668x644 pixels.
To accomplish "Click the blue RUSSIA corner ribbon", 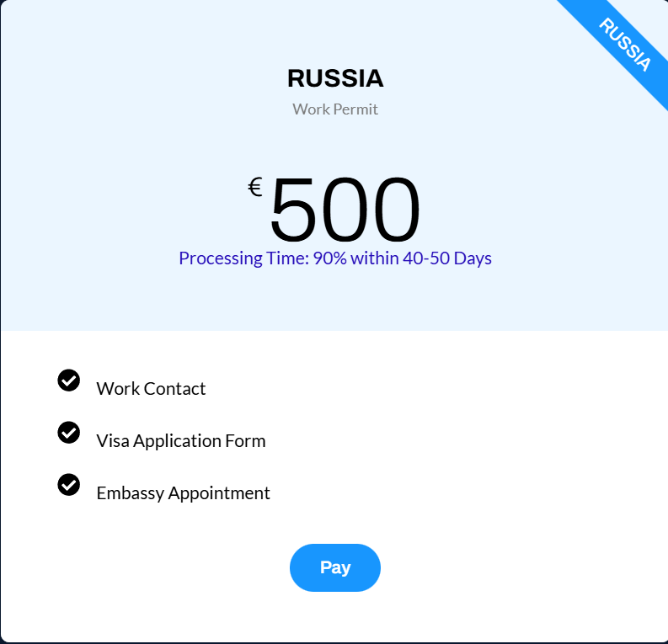I will (625, 44).
